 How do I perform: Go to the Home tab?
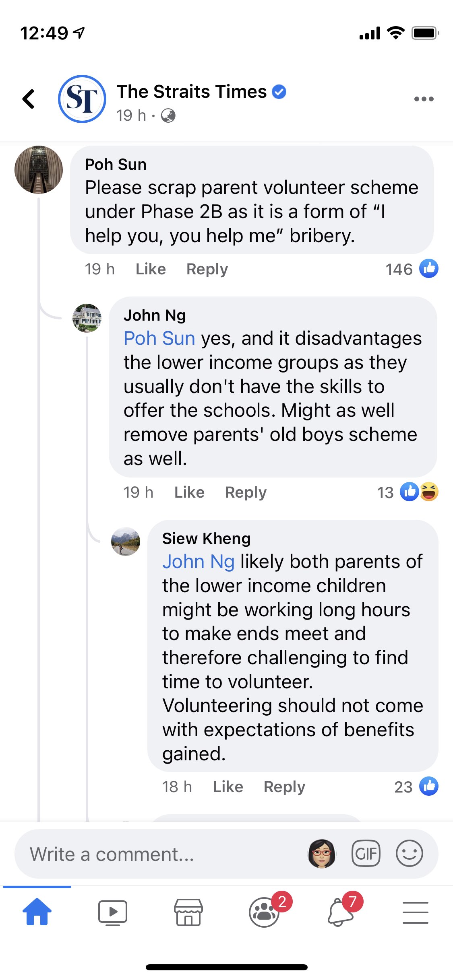click(x=37, y=912)
